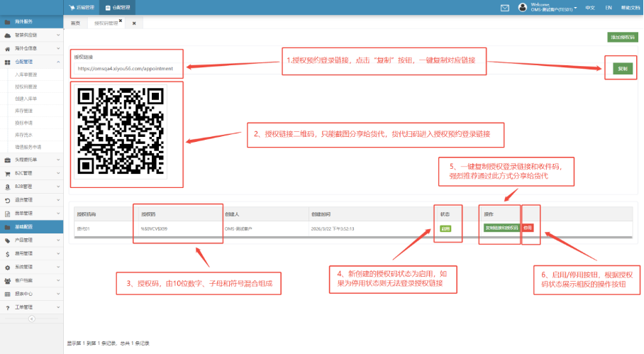Open the Welcome OMS user dropdown
Screen dimensions: 644x354
tap(553, 8)
